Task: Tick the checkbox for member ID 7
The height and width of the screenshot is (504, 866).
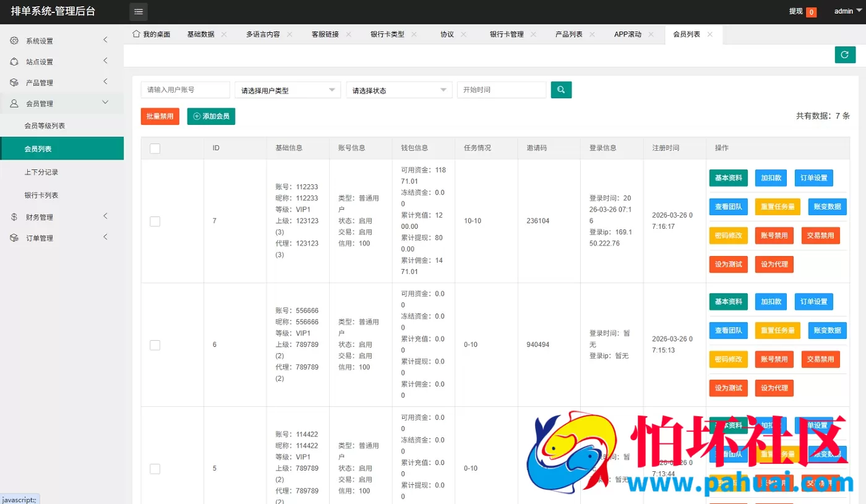Action: [x=155, y=221]
